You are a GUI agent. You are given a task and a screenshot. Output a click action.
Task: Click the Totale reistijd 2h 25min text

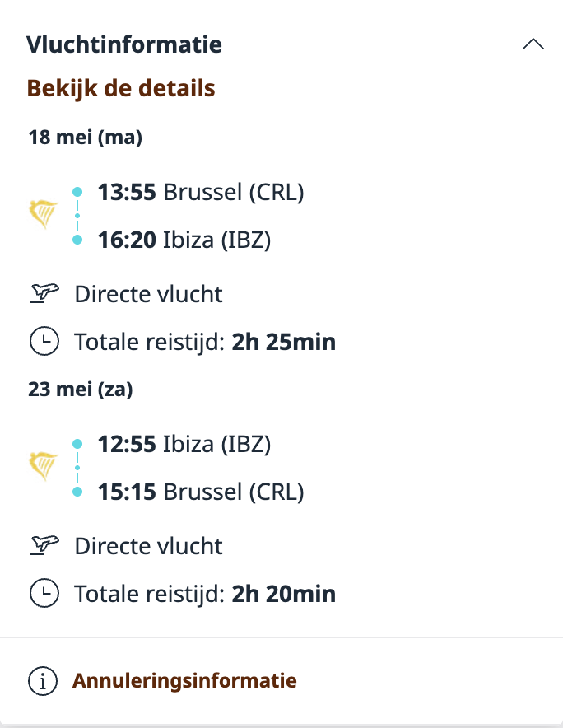point(204,341)
